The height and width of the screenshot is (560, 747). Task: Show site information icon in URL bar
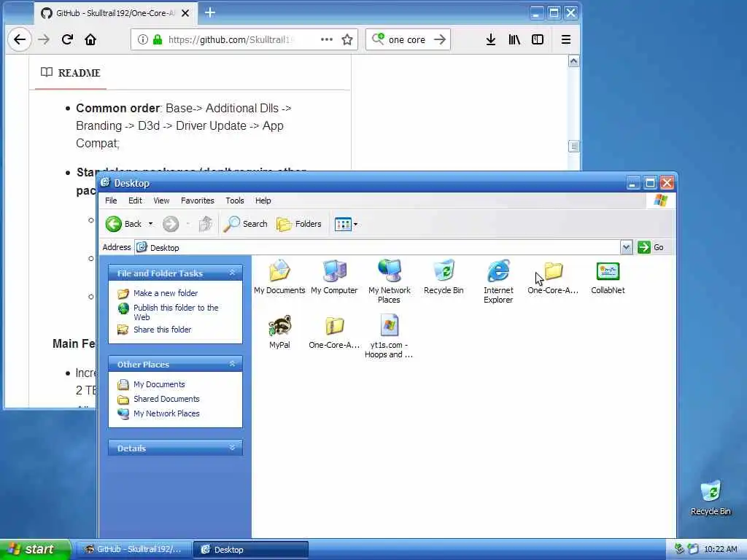[x=142, y=39]
